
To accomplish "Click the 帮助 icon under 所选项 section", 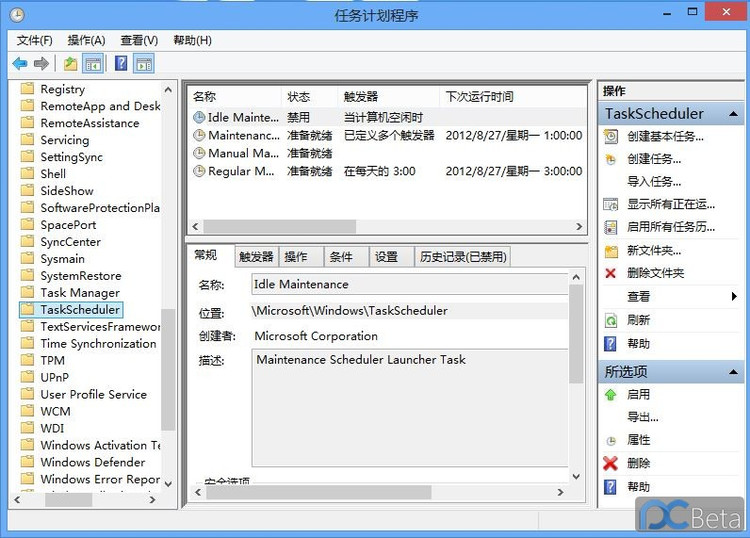I will point(610,487).
